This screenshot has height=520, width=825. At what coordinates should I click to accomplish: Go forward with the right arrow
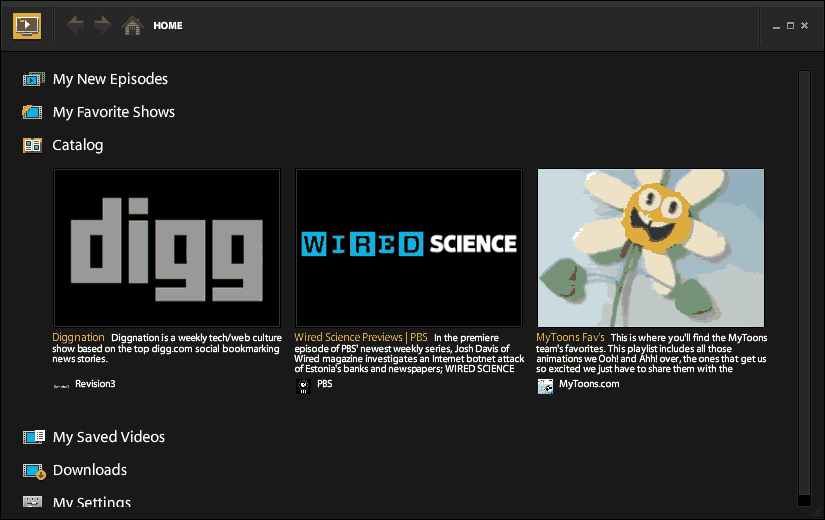103,25
